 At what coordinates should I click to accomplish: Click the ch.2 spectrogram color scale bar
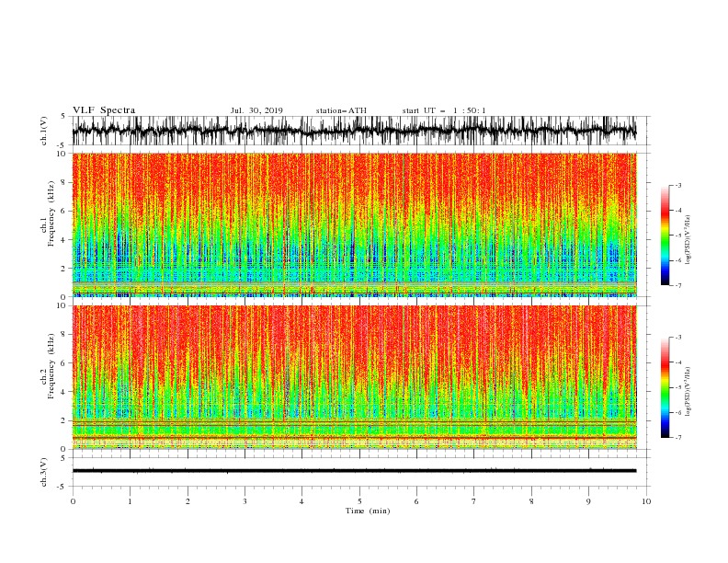(x=665, y=387)
